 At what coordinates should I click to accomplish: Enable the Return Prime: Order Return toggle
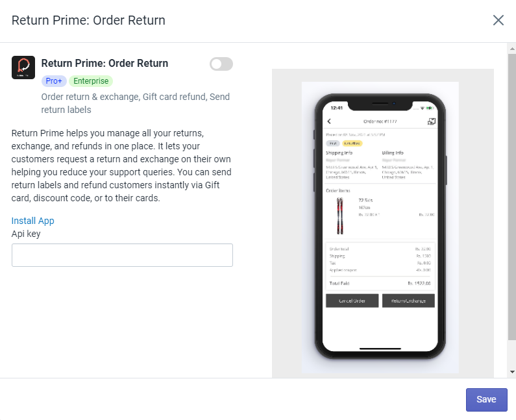(x=221, y=64)
